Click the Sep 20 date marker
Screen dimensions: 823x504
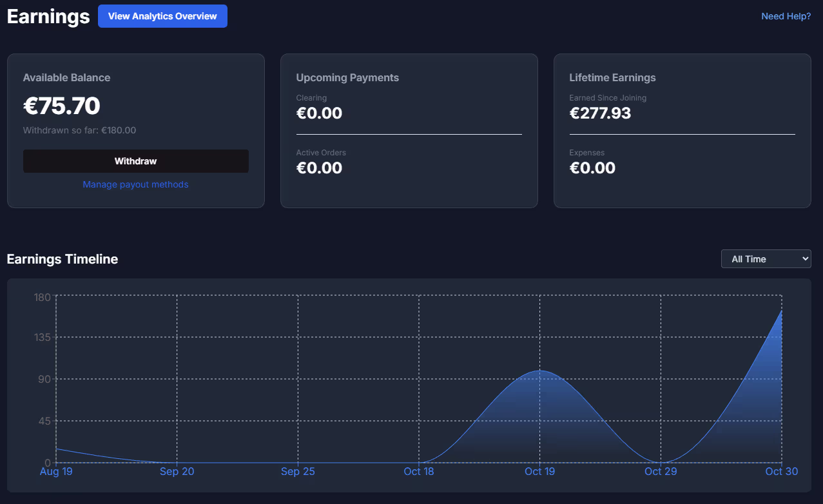point(177,471)
